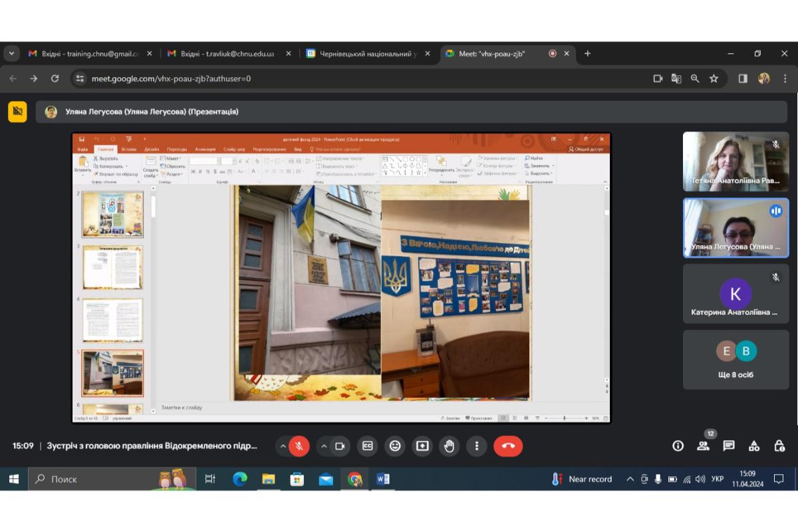Open more options three-dot menu
The height and width of the screenshot is (532, 798).
coord(477,446)
